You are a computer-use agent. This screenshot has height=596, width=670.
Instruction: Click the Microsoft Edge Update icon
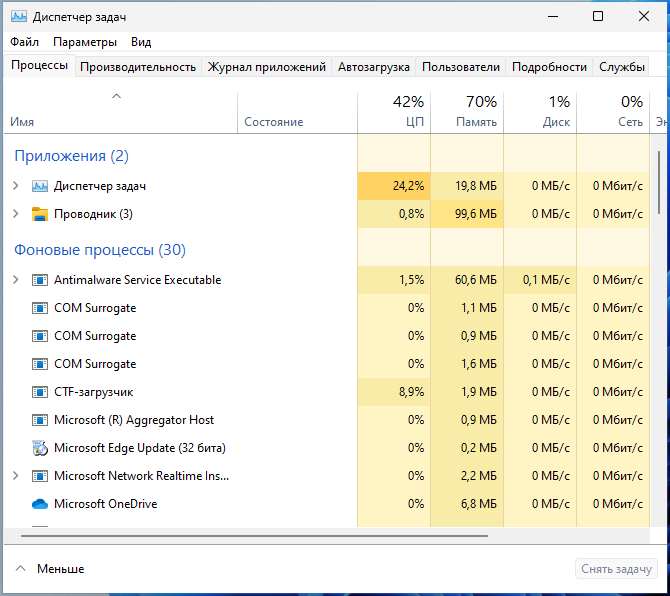(x=40, y=448)
